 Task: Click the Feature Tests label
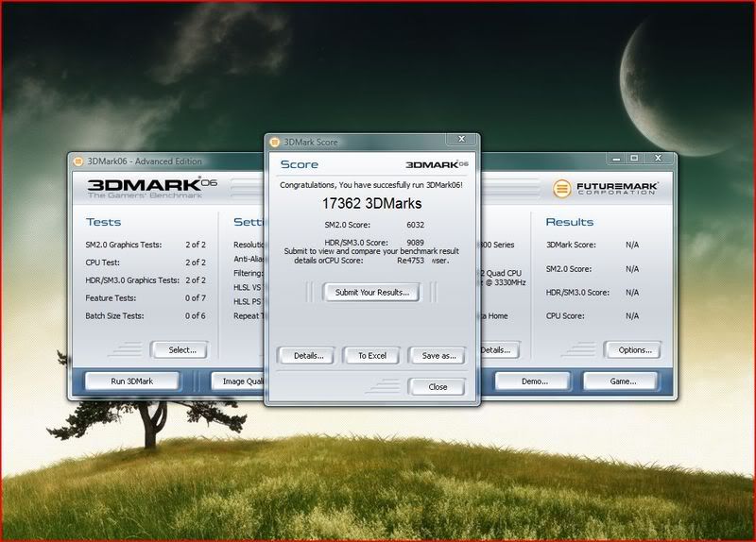(111, 298)
